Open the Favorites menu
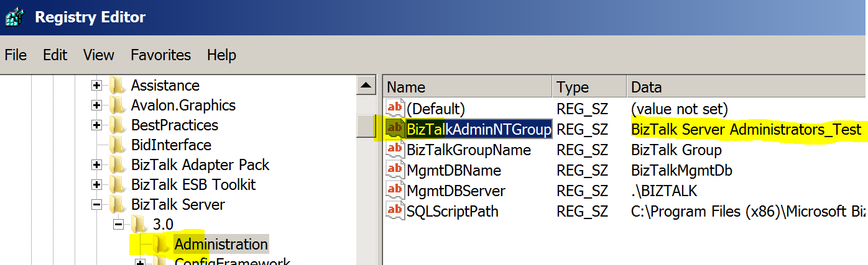This screenshot has height=265, width=868. coord(162,55)
